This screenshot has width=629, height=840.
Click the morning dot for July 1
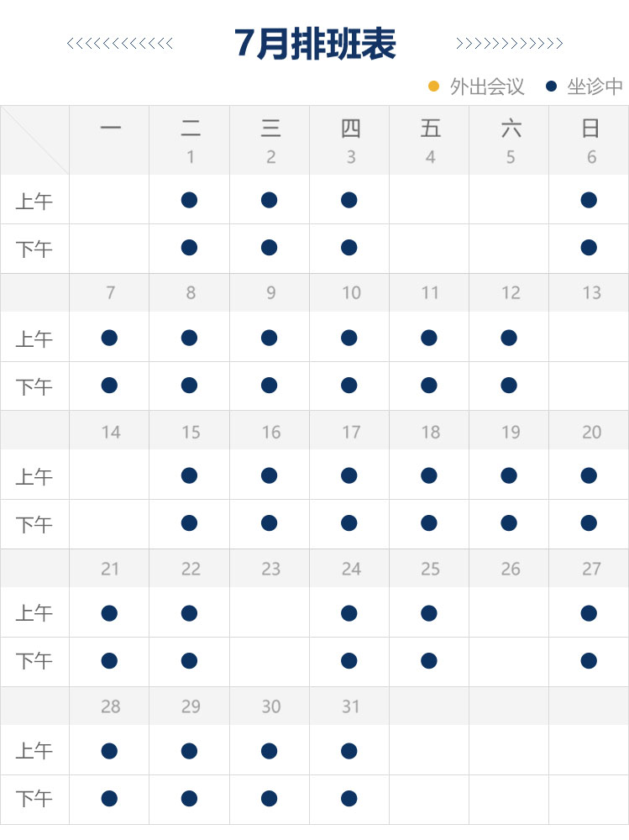coord(189,200)
